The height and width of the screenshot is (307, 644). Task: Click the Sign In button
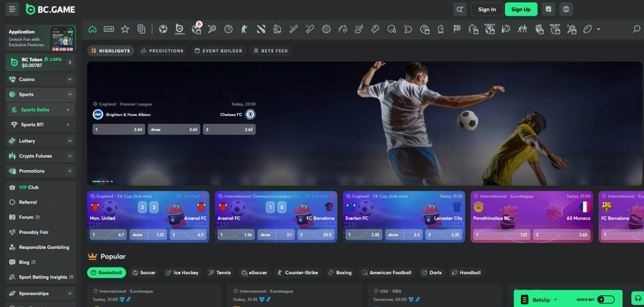click(x=487, y=9)
